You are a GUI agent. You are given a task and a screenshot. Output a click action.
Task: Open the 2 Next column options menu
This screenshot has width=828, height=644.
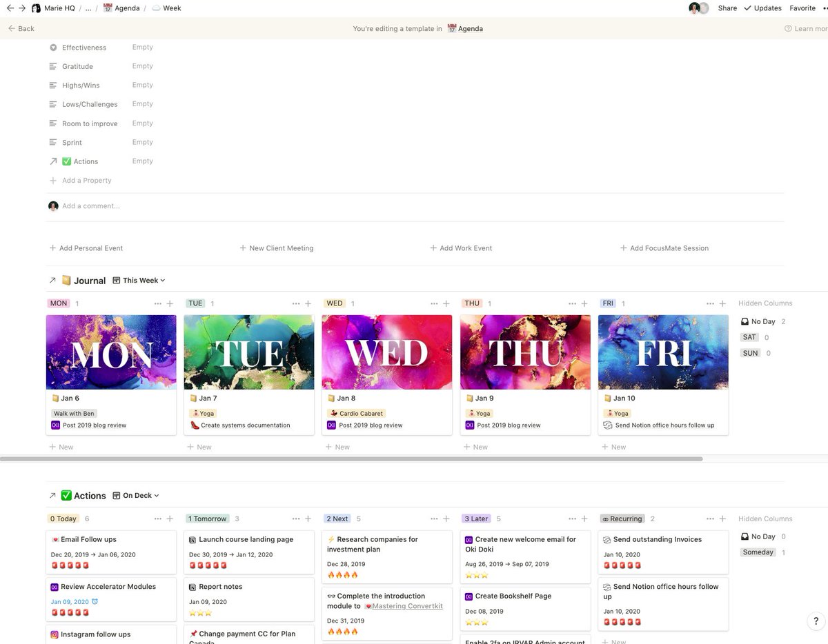pos(434,519)
